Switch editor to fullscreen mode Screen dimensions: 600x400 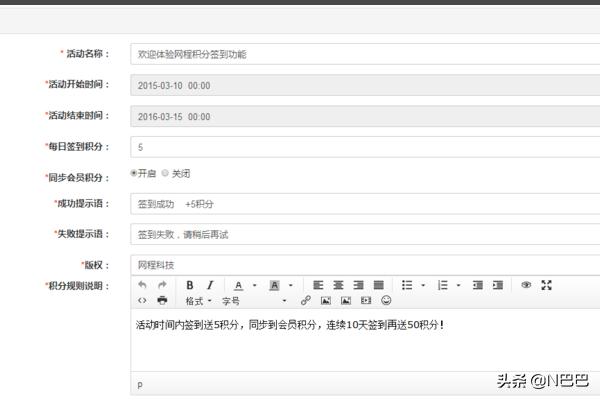coord(546,285)
